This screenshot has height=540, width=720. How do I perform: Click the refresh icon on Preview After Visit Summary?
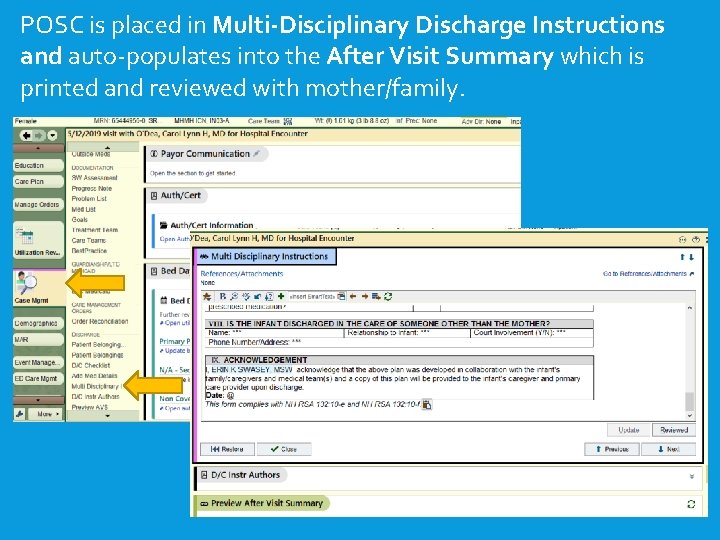click(x=691, y=504)
